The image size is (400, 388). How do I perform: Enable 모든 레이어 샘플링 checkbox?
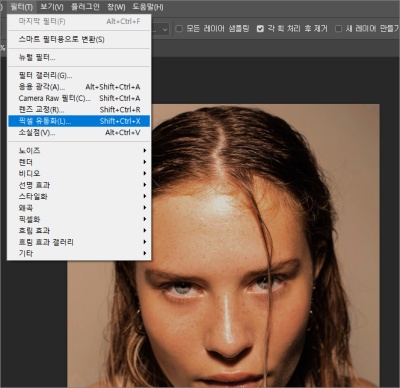pos(179,29)
